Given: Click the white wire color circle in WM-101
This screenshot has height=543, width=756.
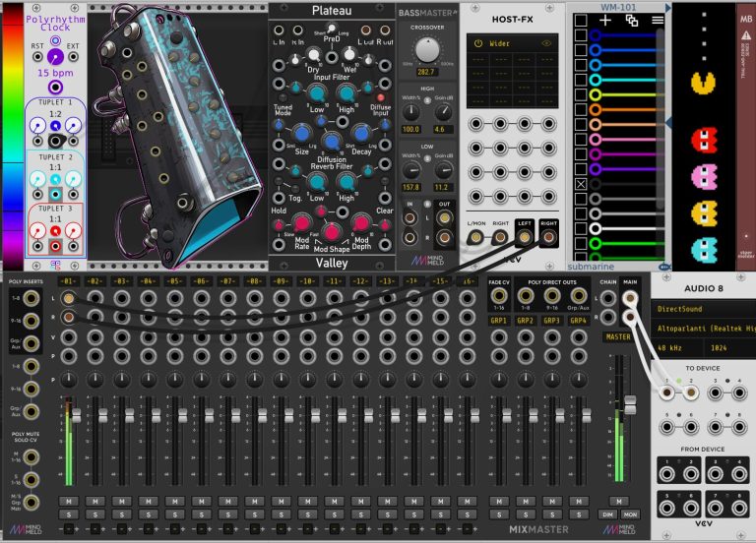Looking at the screenshot, I should [x=595, y=228].
